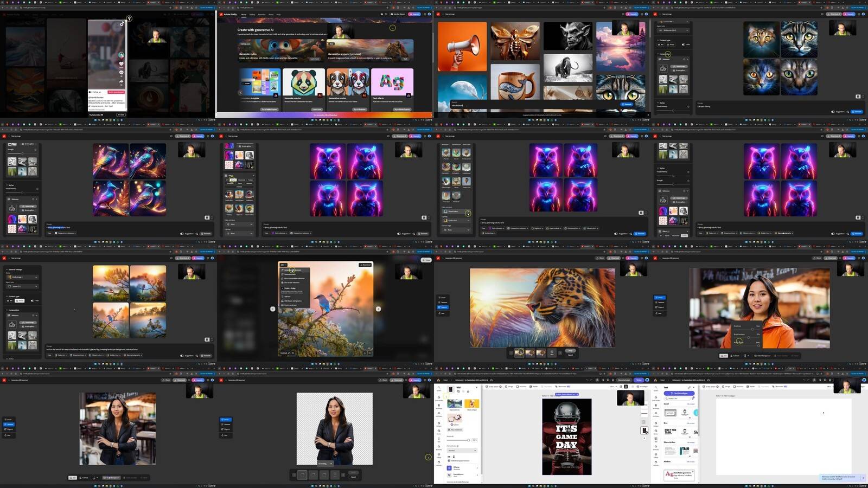Image resolution: width=868 pixels, height=488 pixels.
Task: Adjust the brush size slider in the orange-jacket woman window
Action: pos(746,329)
